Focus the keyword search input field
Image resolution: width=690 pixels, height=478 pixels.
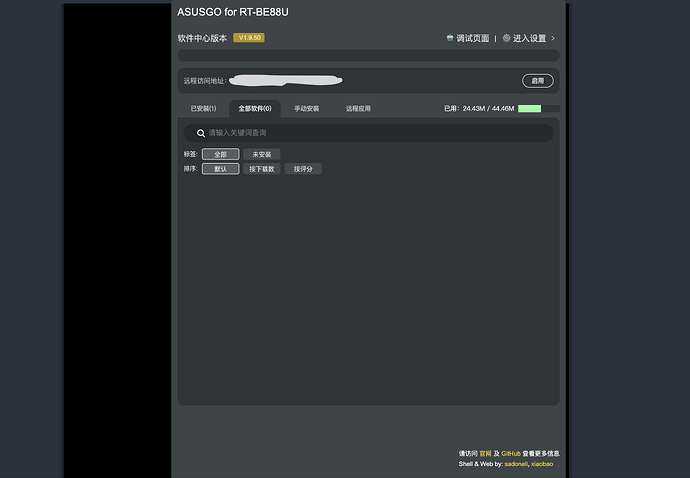point(368,133)
